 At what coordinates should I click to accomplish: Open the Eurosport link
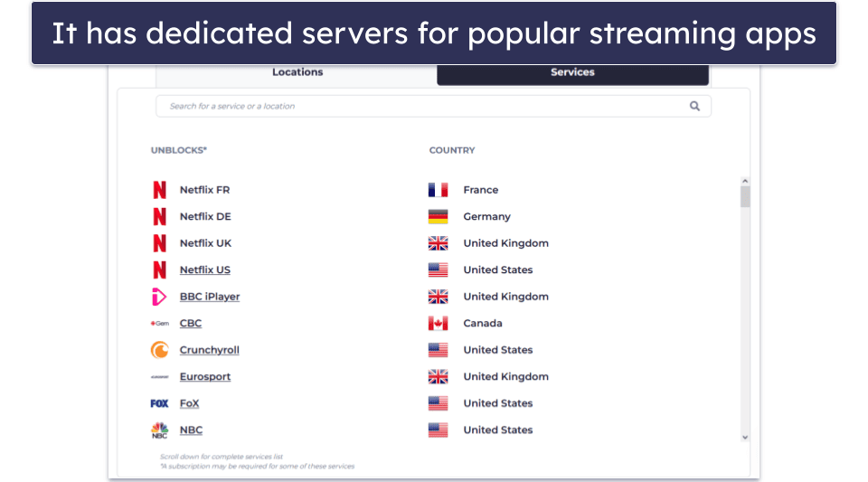[x=205, y=377]
